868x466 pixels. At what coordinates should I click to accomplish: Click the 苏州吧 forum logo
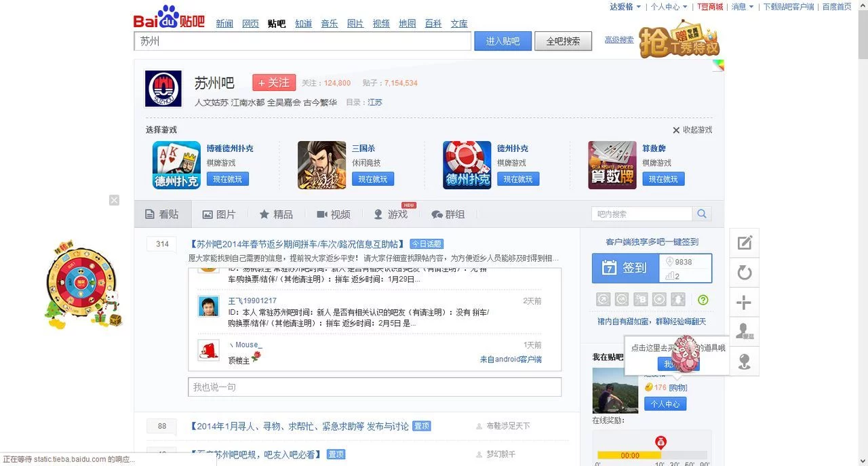tap(163, 89)
